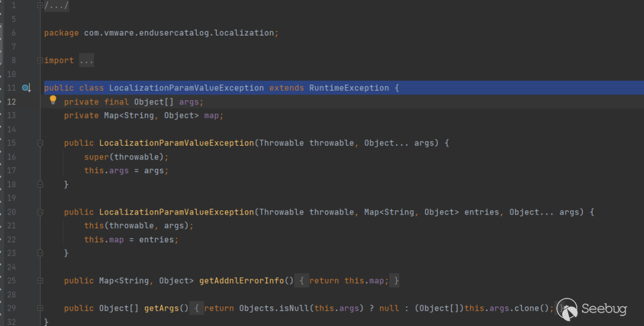Click the subclass gutter icon on line 11

(x=26, y=88)
